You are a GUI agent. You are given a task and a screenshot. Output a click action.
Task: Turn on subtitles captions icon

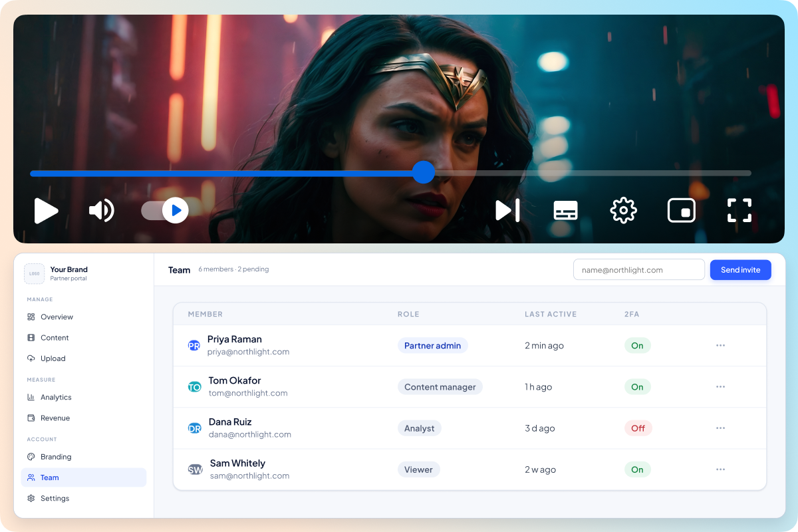(x=565, y=211)
